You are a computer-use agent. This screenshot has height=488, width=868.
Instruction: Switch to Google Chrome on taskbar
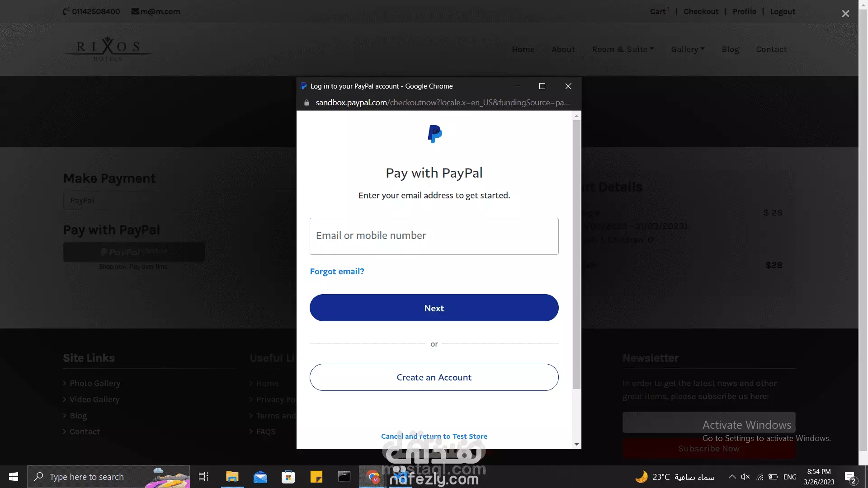pos(373,477)
